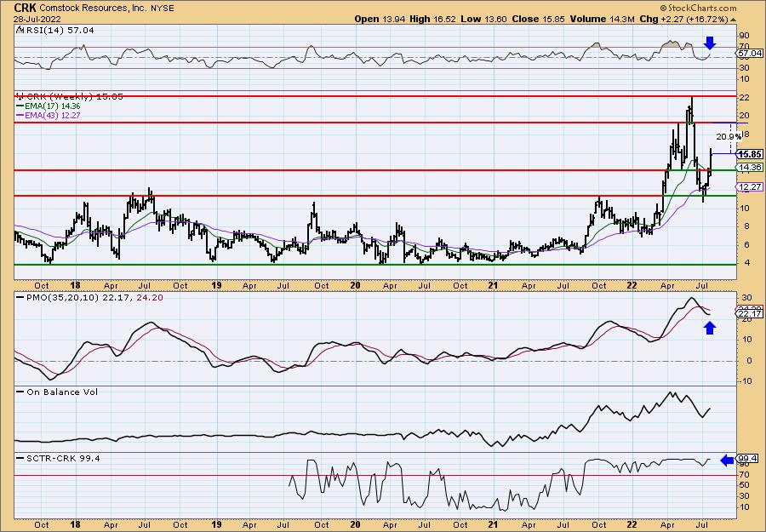Screen dimensions: 766x532
Task: Click the RSI(14) 57.04 legend label
Action: 59,31
